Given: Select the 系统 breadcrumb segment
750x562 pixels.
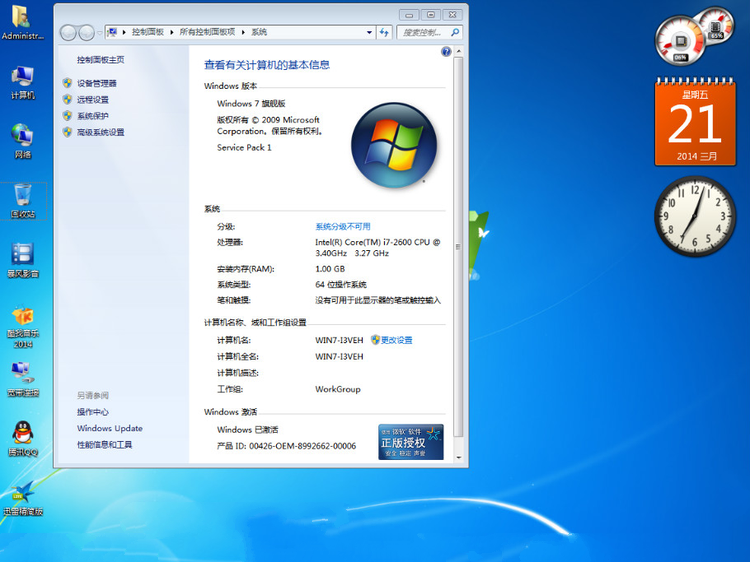Looking at the screenshot, I should tap(259, 33).
